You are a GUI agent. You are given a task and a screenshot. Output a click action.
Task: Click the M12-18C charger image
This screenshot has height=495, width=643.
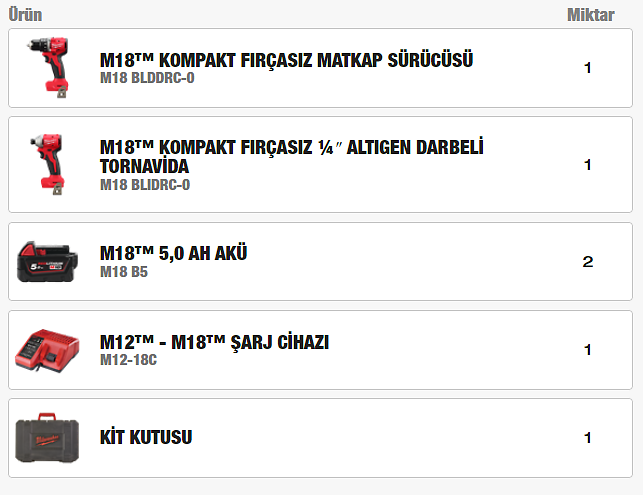coord(47,350)
